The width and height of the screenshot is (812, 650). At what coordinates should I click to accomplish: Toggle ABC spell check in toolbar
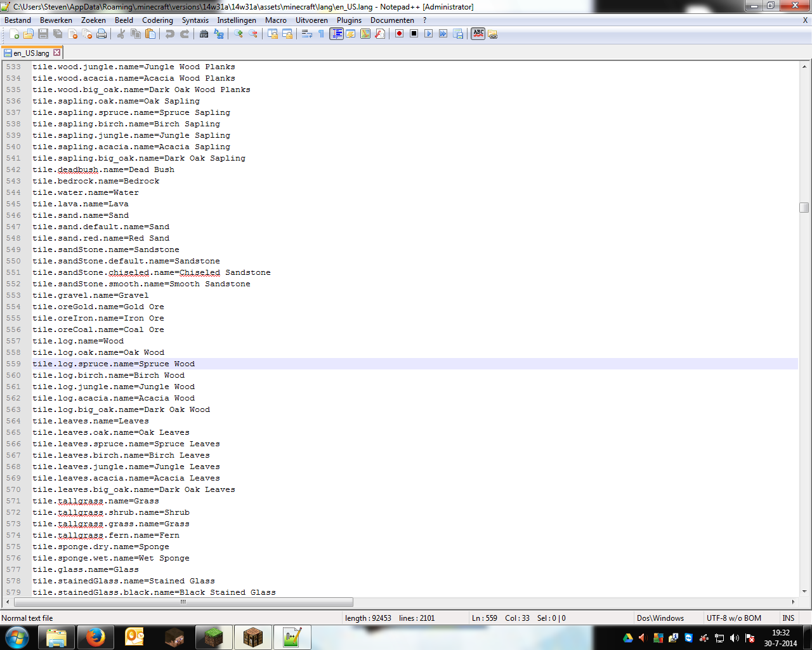pyautogui.click(x=478, y=34)
